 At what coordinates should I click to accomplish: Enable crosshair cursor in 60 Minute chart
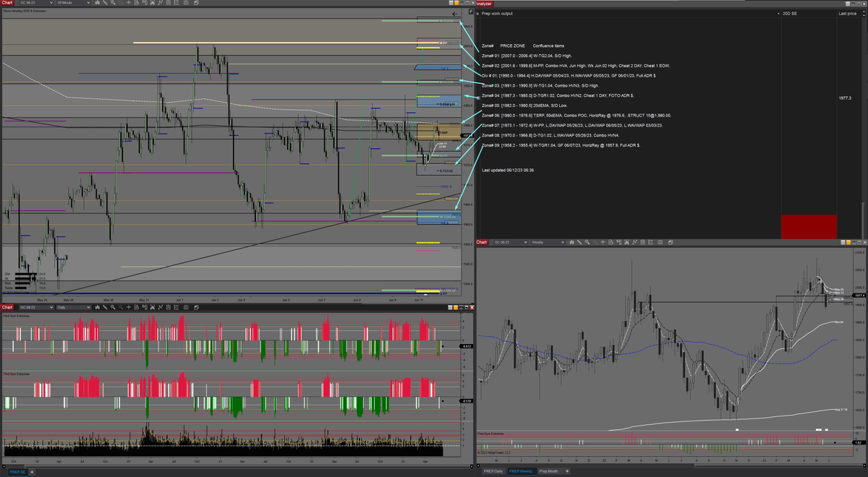[x=129, y=3]
